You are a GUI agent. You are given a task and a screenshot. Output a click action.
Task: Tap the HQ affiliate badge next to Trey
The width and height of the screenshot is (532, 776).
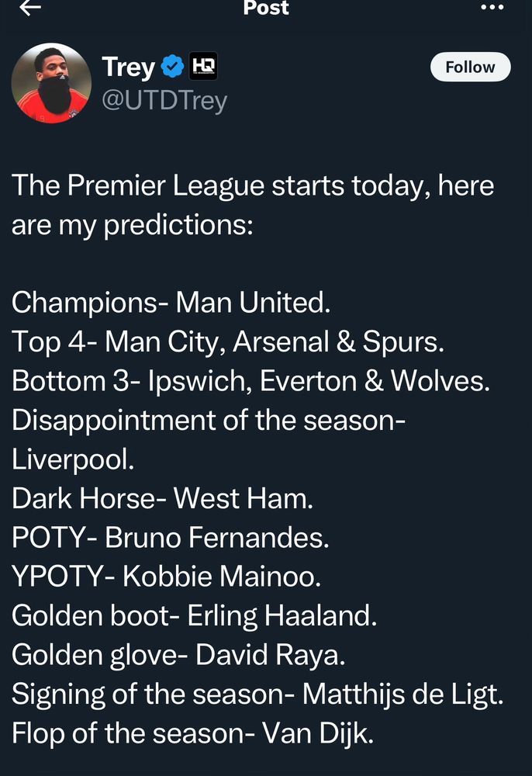pyautogui.click(x=203, y=68)
